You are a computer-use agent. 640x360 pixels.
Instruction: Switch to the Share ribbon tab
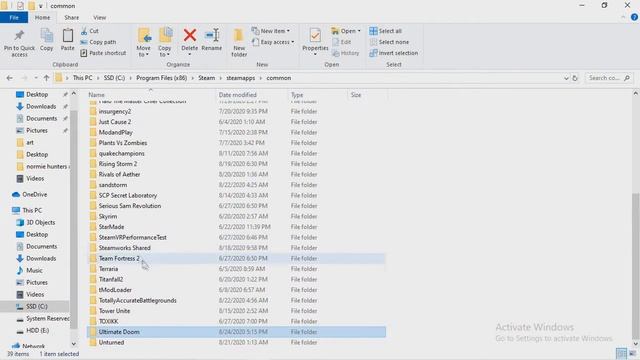click(x=71, y=18)
